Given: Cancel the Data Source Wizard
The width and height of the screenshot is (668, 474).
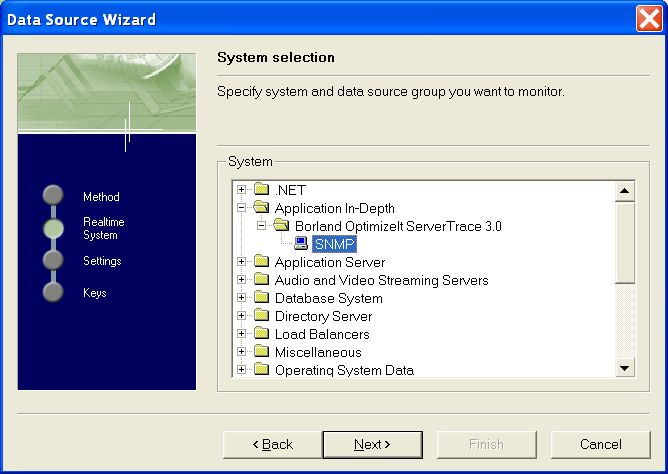Looking at the screenshot, I should click(x=601, y=445).
